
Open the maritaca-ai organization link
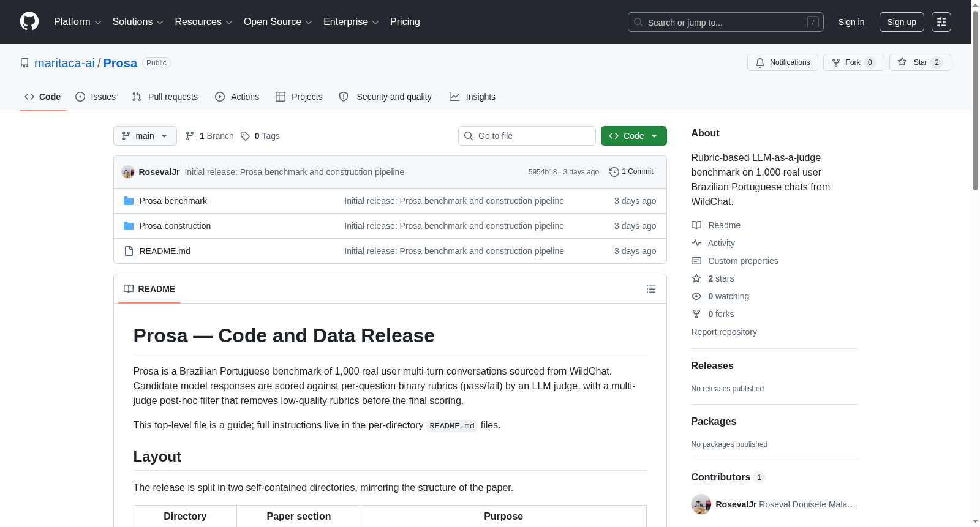point(64,63)
